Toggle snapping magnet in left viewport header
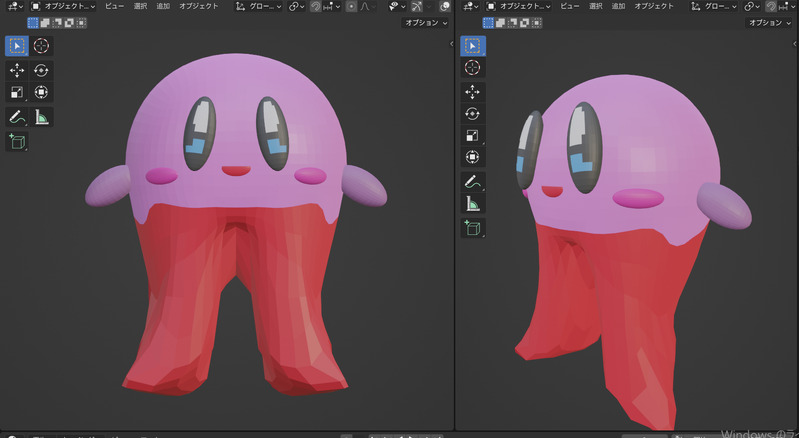The width and height of the screenshot is (799, 438). pos(315,6)
